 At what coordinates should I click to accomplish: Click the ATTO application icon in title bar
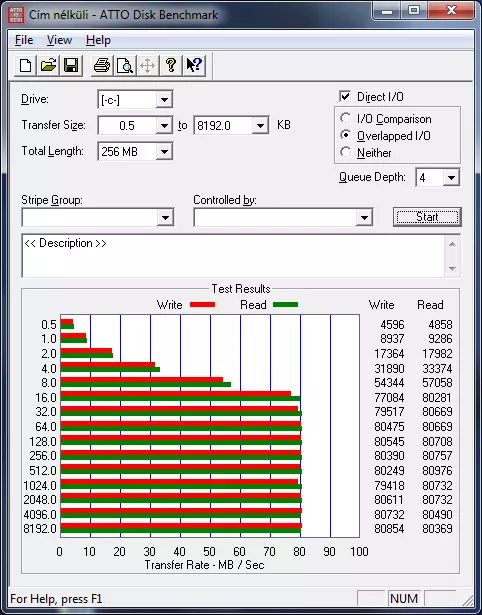click(16, 15)
